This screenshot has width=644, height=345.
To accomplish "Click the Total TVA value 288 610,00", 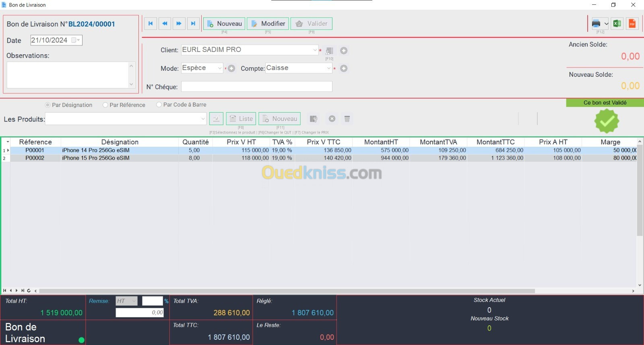I will (x=231, y=313).
